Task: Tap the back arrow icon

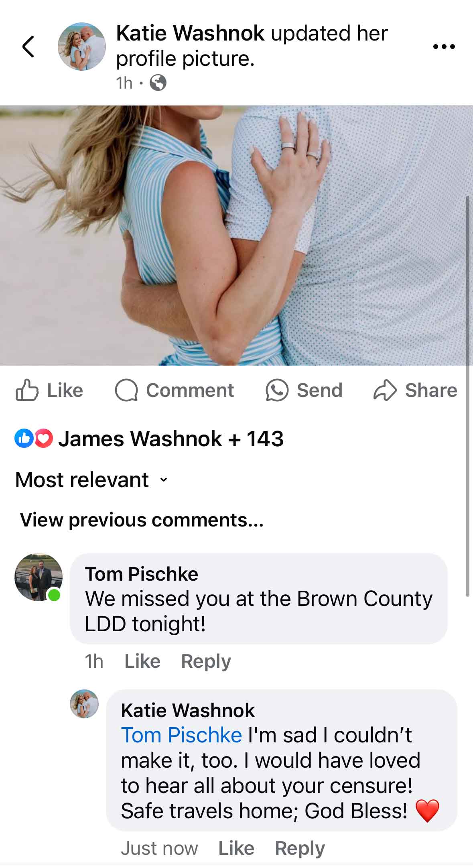Action: (x=28, y=47)
